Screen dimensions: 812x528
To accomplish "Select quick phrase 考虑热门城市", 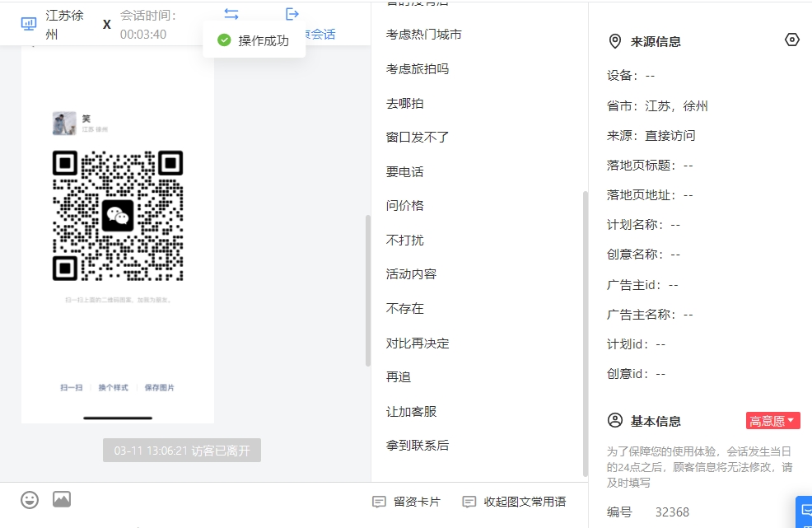I will [423, 35].
